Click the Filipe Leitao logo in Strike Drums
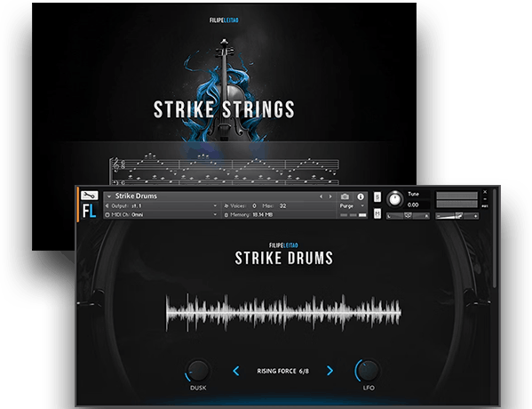This screenshot has width=532, height=409. tap(283, 245)
